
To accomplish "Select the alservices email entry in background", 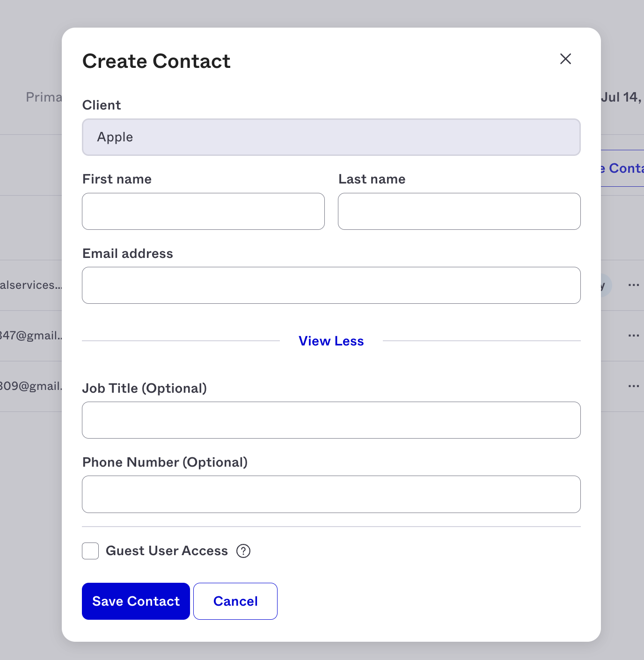I will pos(31,285).
